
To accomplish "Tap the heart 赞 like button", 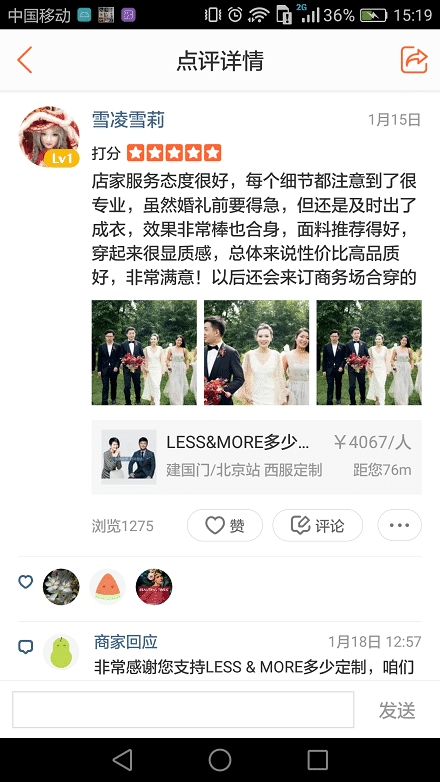I will [225, 525].
